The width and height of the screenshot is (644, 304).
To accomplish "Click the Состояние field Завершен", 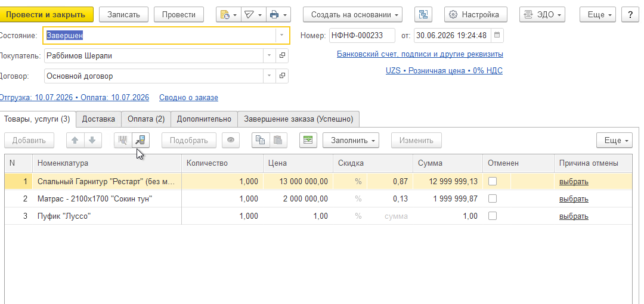I will (160, 35).
